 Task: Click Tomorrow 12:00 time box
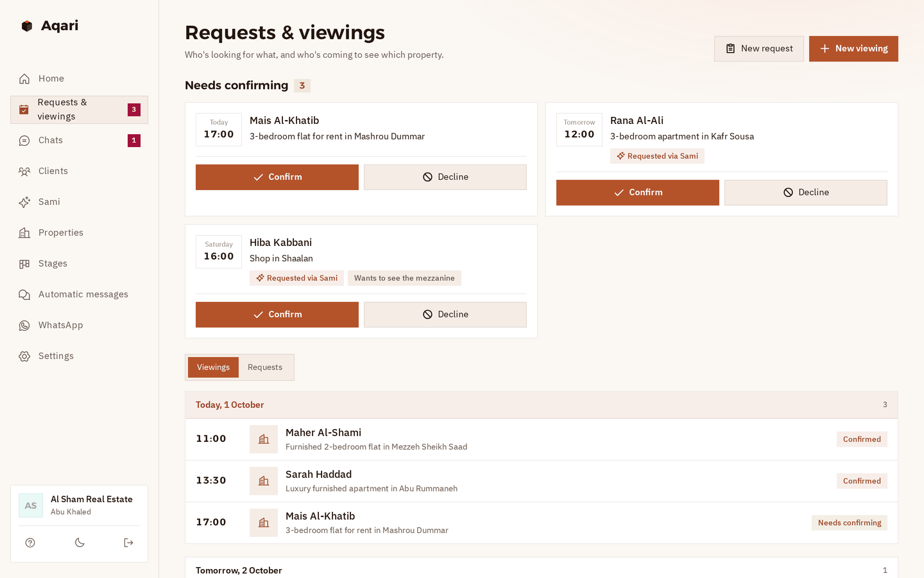click(579, 130)
